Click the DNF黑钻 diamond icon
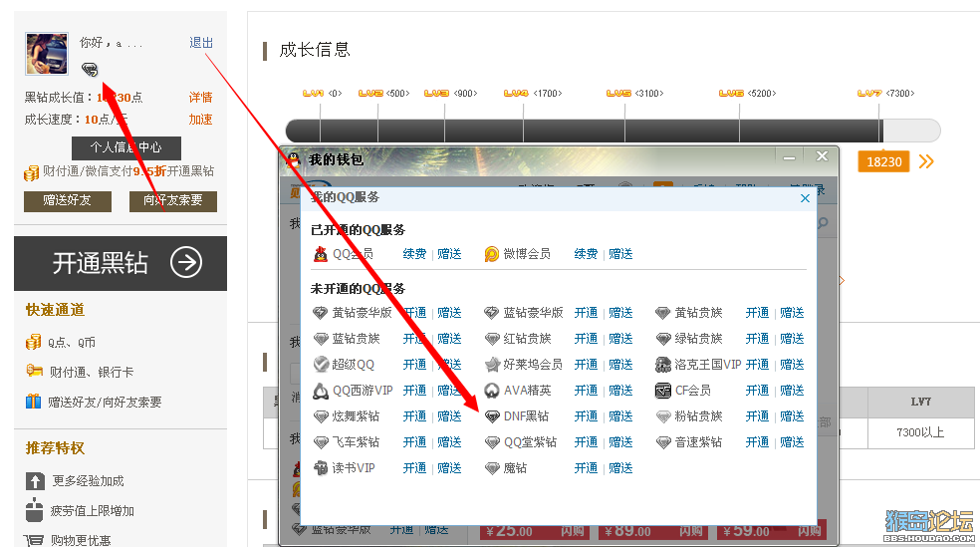The image size is (980, 547). 492,416
